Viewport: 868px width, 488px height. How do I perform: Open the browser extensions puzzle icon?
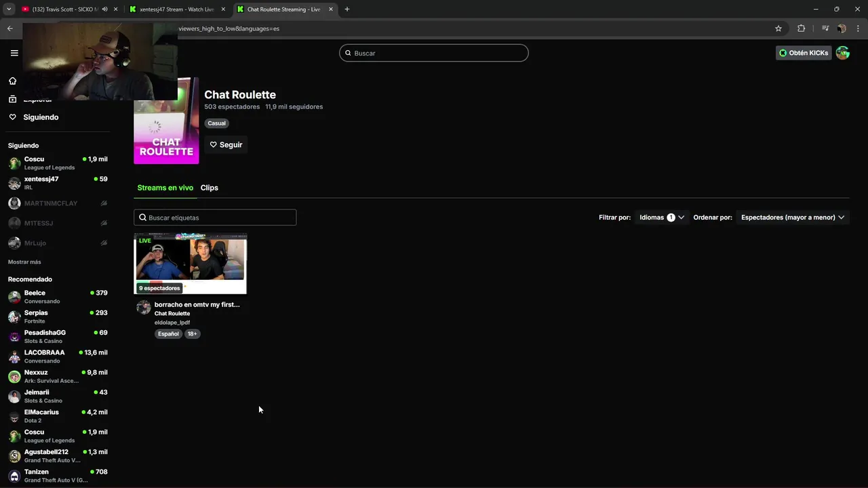tap(802, 28)
